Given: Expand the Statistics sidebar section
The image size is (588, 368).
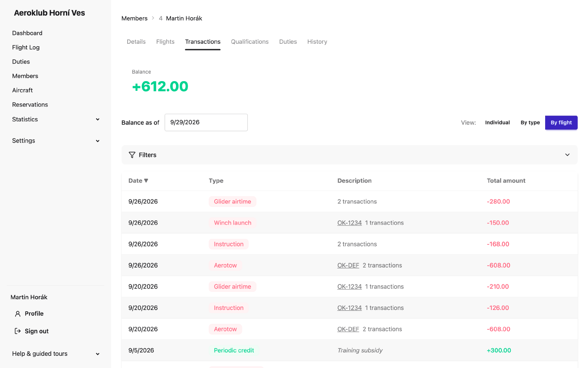Looking at the screenshot, I should (x=97, y=119).
